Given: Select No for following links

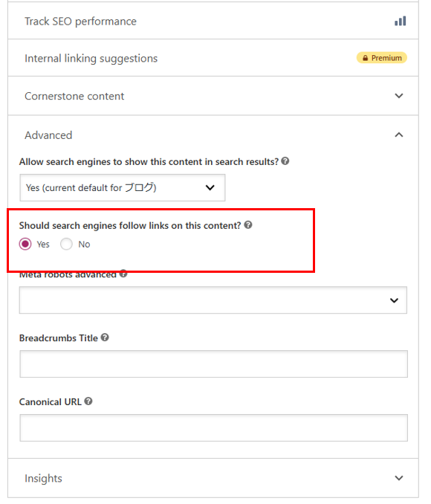Looking at the screenshot, I should (66, 244).
